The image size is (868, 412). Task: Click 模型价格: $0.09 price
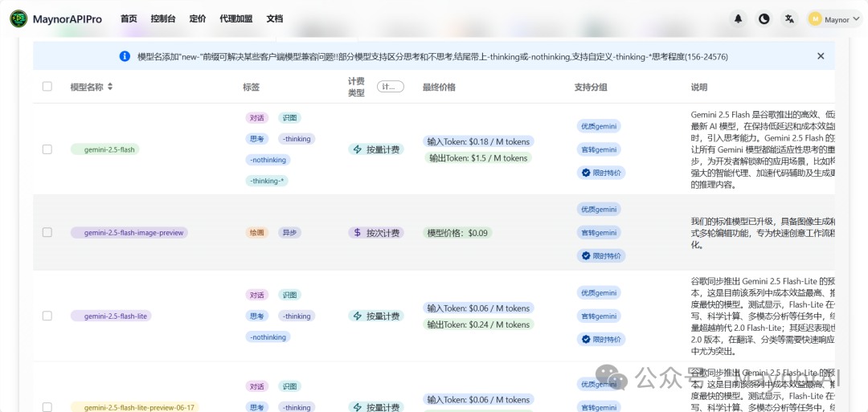click(x=457, y=233)
